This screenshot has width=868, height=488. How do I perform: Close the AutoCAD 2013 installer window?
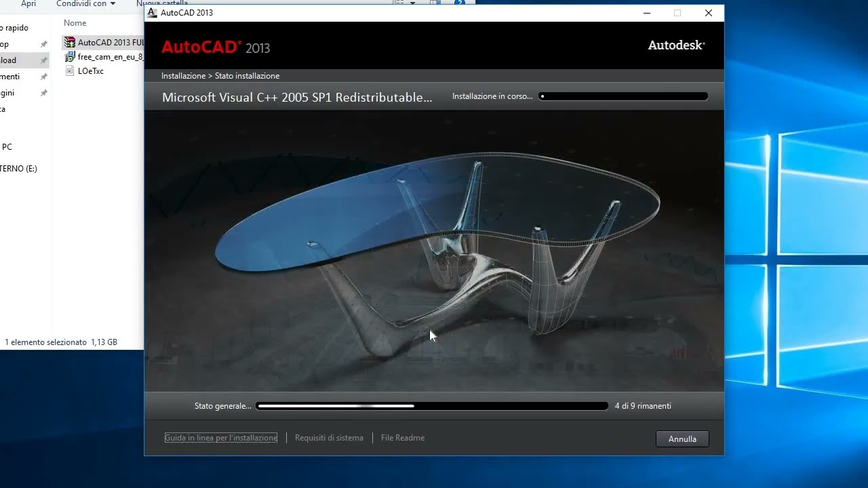point(708,13)
